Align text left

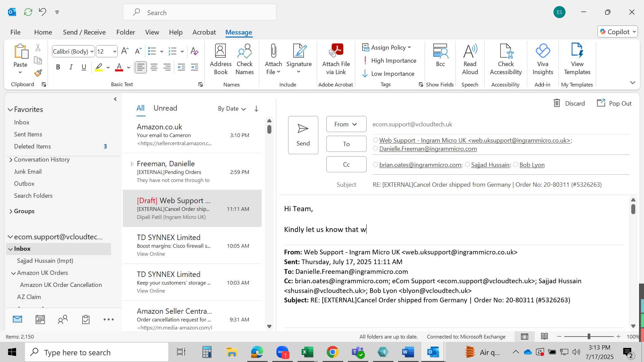[x=141, y=67]
